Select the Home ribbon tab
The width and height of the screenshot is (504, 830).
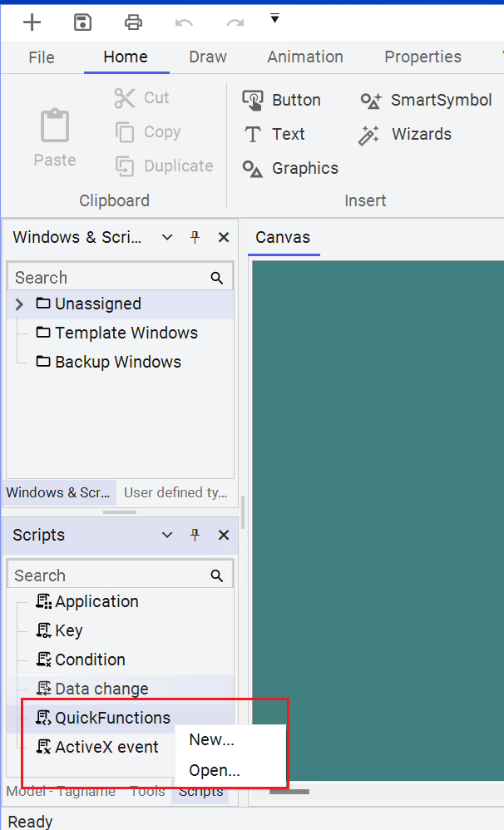[126, 57]
